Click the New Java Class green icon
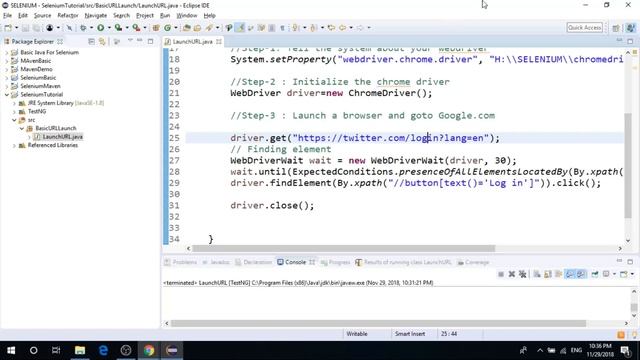Image resolution: width=640 pixels, height=360 pixels. coord(168,28)
